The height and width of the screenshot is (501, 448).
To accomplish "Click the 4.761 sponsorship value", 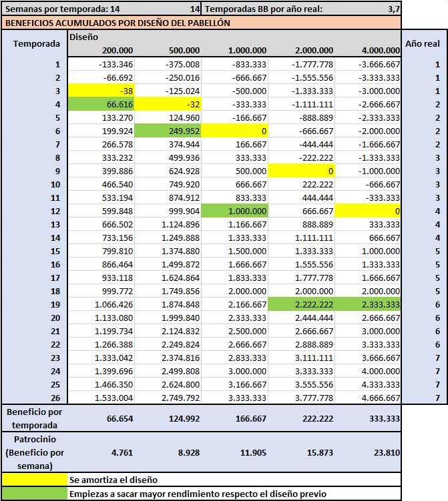I will (x=122, y=452).
